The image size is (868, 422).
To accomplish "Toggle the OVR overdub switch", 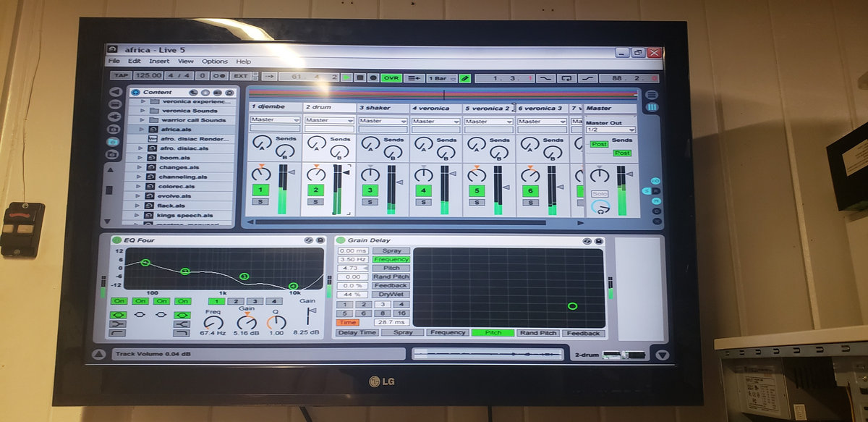I will click(x=391, y=77).
